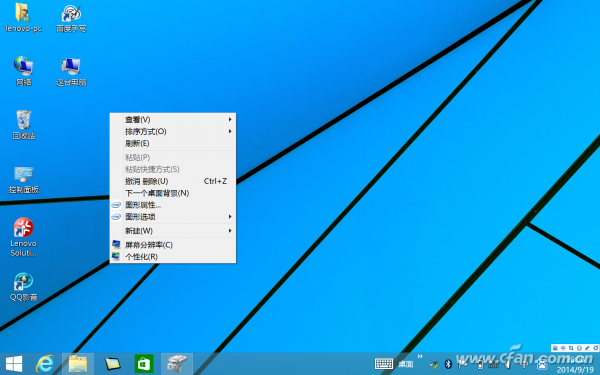
Task: Expand the 图形选项 submenu
Action: coord(173,217)
